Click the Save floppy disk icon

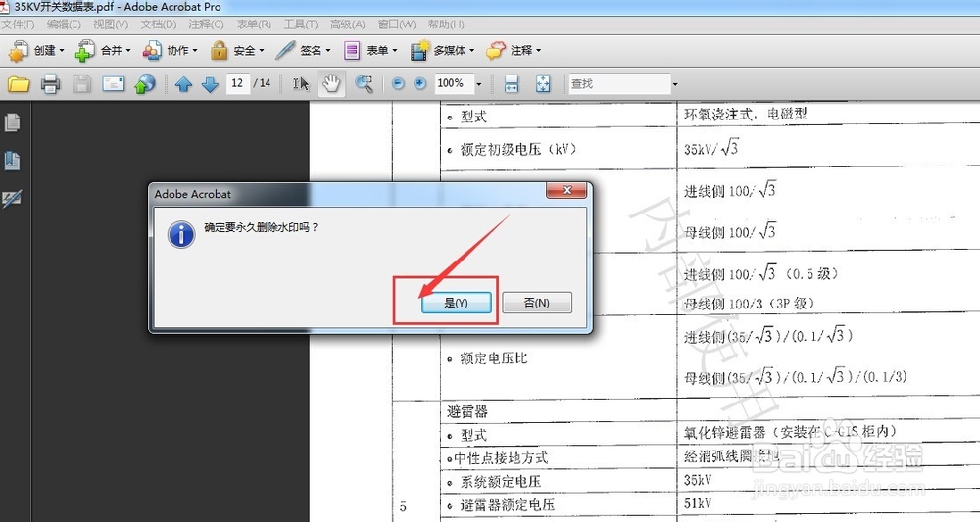[82, 83]
